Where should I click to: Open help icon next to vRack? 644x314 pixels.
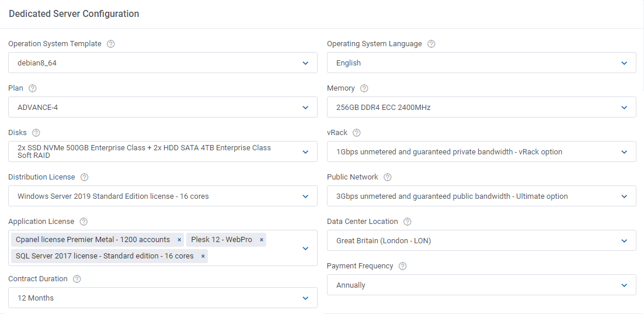tap(357, 133)
